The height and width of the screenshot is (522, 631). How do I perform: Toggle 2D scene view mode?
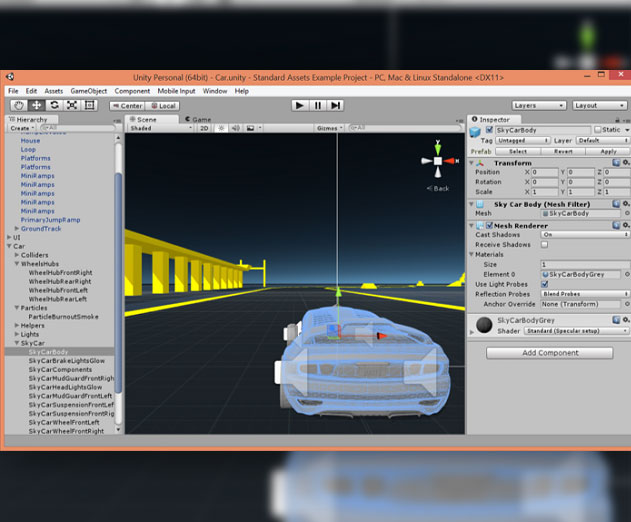(204, 128)
